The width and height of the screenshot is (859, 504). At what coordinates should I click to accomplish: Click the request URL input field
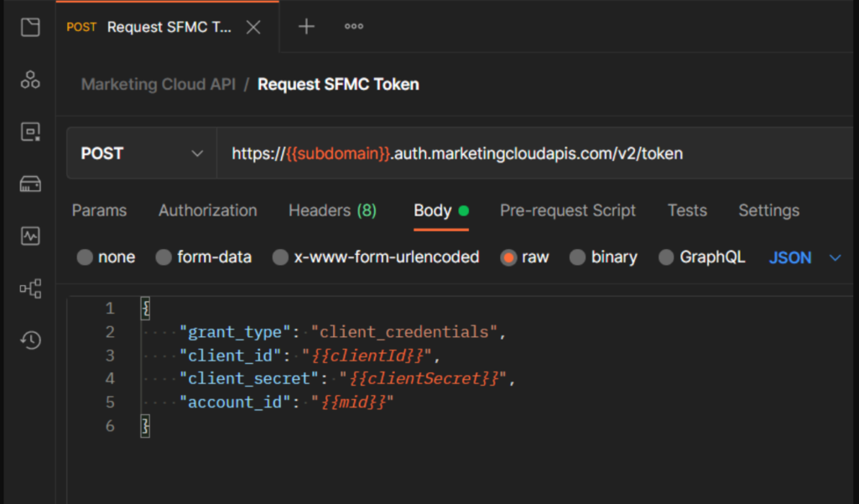(537, 153)
